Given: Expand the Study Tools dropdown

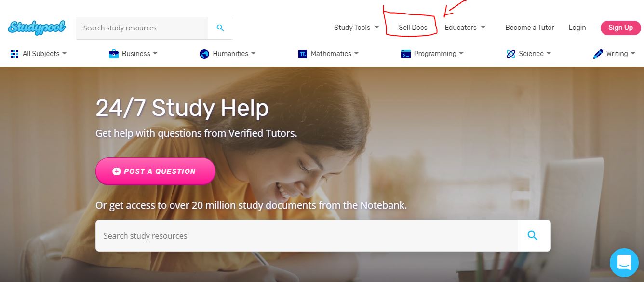Looking at the screenshot, I should coord(357,28).
